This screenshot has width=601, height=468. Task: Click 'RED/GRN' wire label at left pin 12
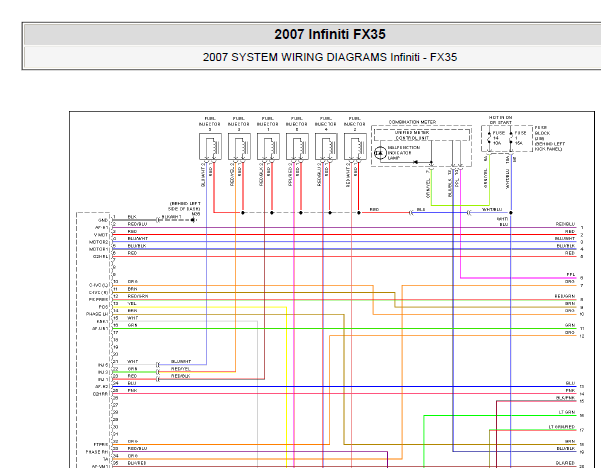pyautogui.click(x=138, y=296)
